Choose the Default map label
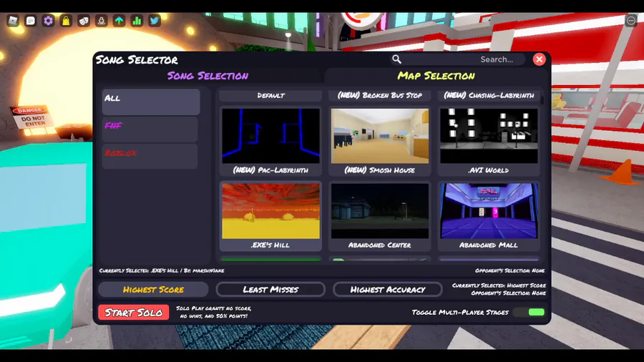Viewport: 644px width, 362px height. [270, 95]
